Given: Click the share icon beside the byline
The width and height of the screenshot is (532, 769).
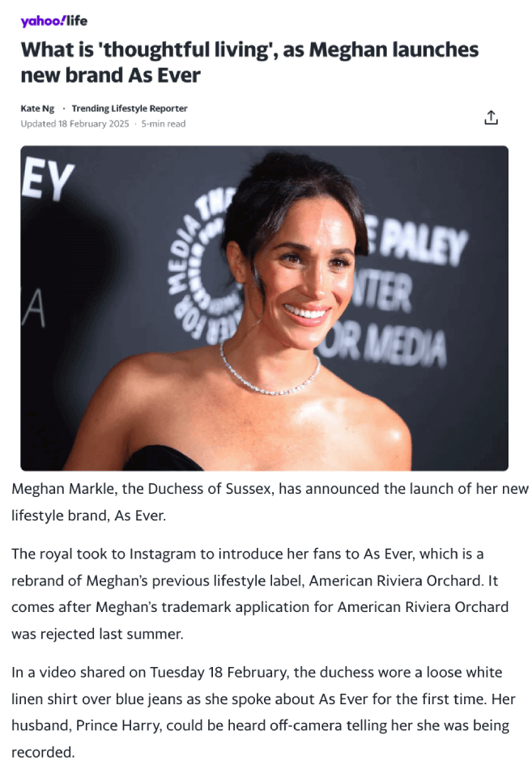Looking at the screenshot, I should [x=491, y=117].
